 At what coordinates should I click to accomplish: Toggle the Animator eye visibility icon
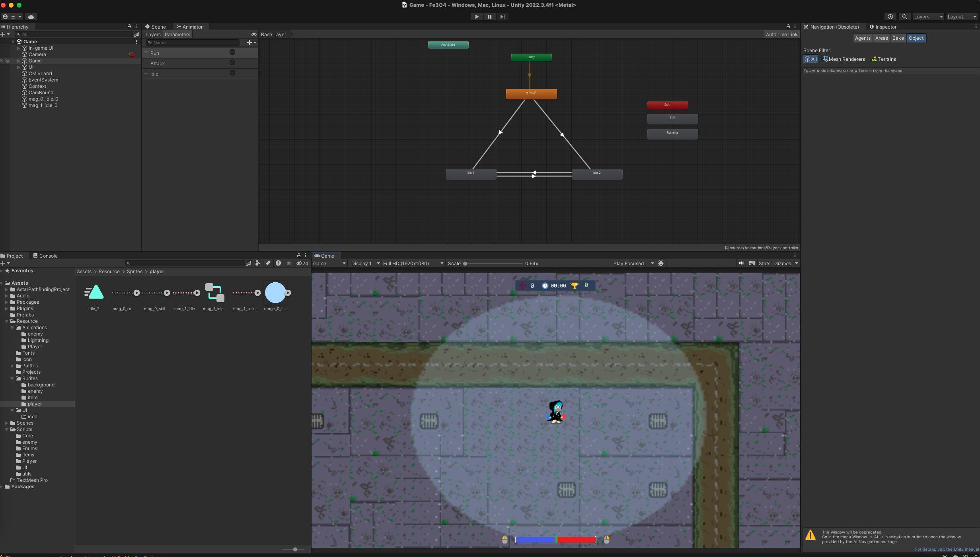pyautogui.click(x=253, y=35)
